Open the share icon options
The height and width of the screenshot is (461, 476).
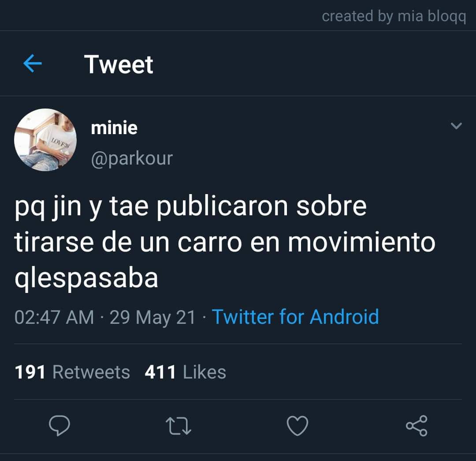pos(417,426)
